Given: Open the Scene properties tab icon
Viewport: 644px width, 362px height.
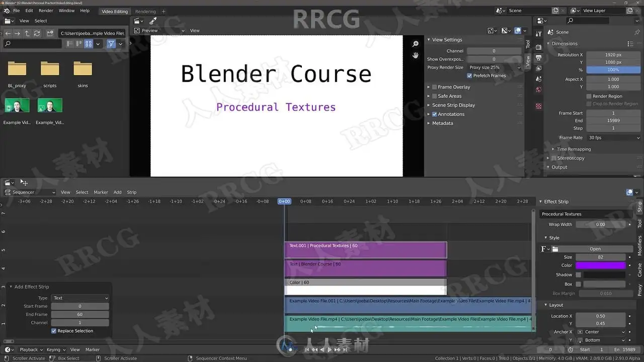Looking at the screenshot, I should 538,79.
